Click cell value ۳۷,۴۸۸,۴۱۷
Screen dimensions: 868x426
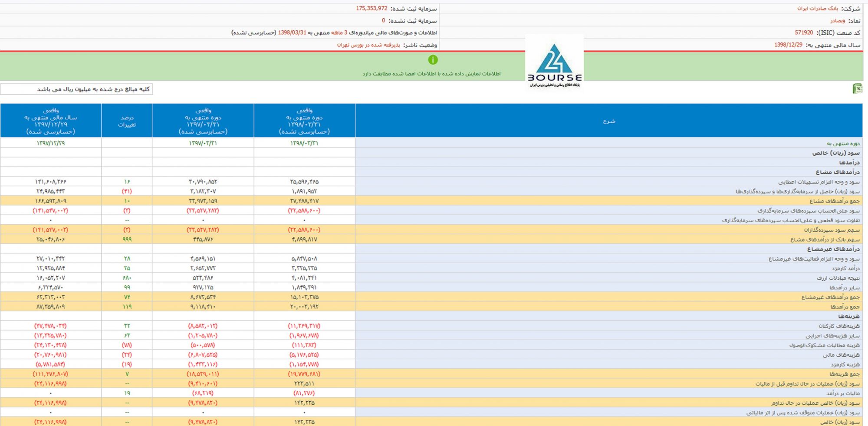pos(304,201)
